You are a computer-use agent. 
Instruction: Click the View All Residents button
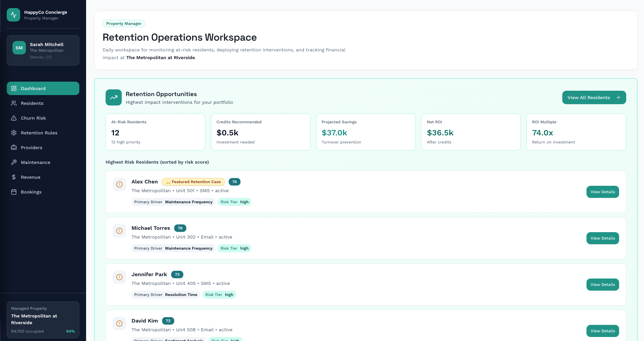tap(594, 97)
